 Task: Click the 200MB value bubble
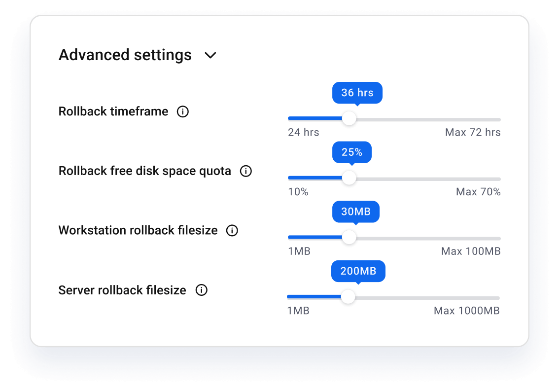[x=358, y=271]
